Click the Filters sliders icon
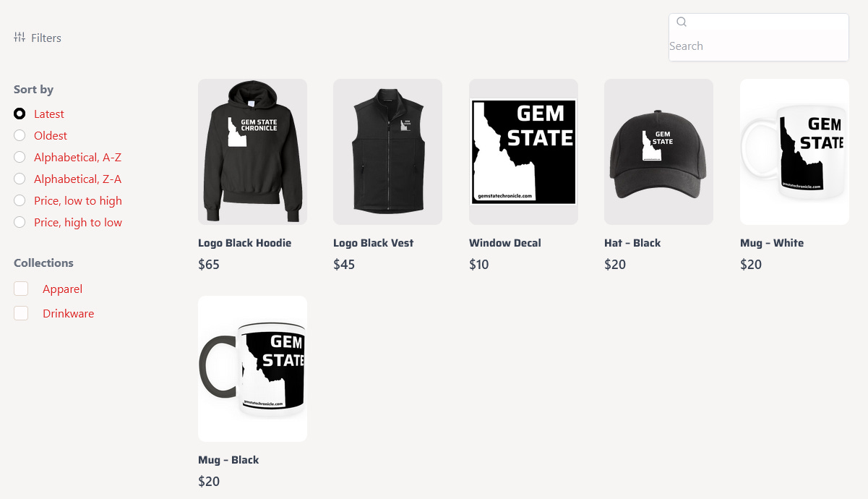868x499 pixels. coord(20,37)
